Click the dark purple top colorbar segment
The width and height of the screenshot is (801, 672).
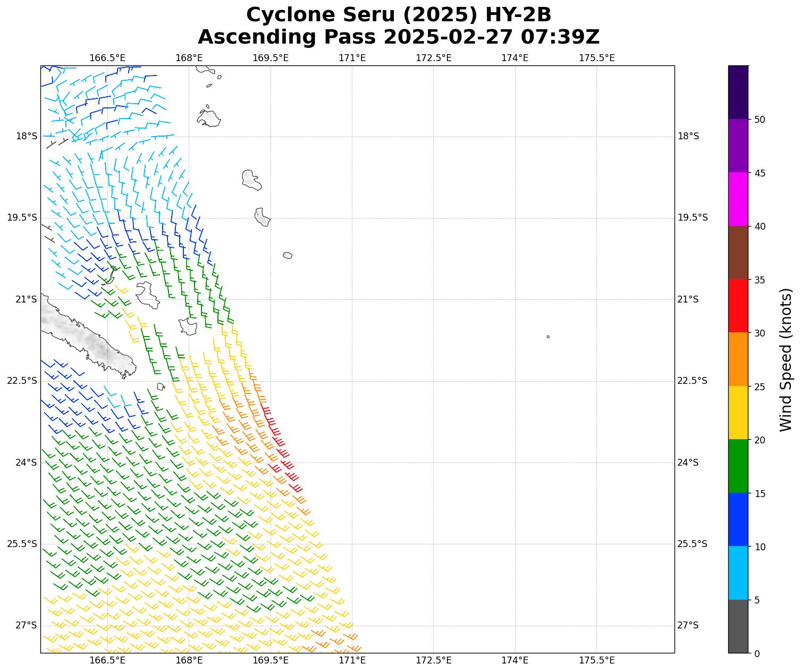738,92
